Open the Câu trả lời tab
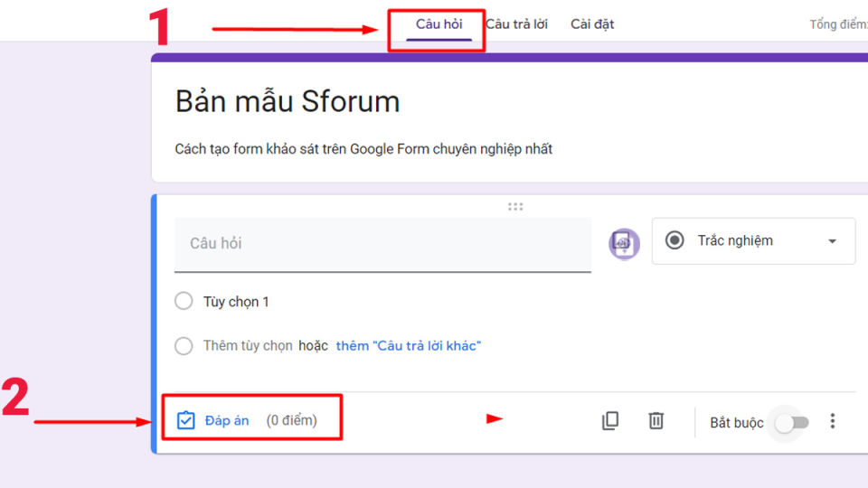This screenshot has width=868, height=488. [x=516, y=24]
